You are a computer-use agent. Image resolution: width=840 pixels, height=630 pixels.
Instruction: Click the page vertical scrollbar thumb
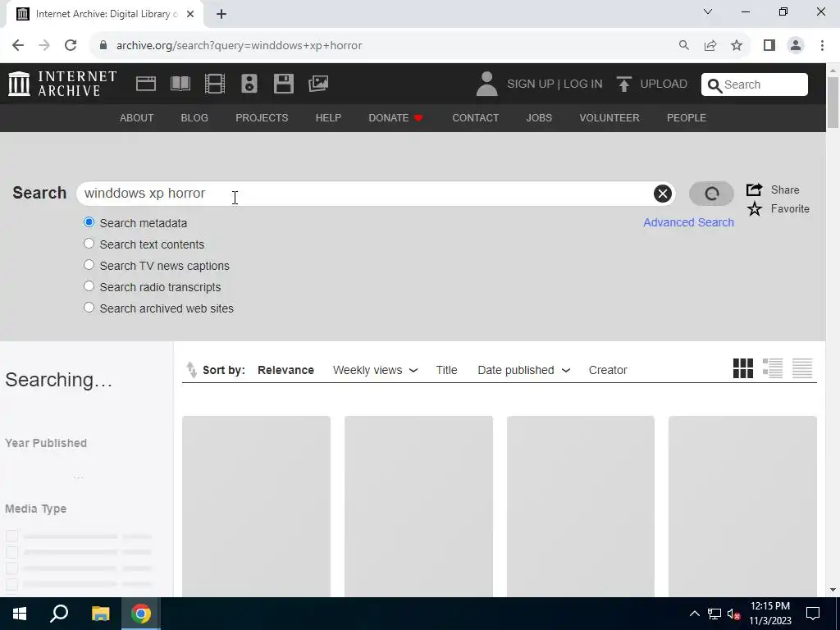[x=833, y=103]
